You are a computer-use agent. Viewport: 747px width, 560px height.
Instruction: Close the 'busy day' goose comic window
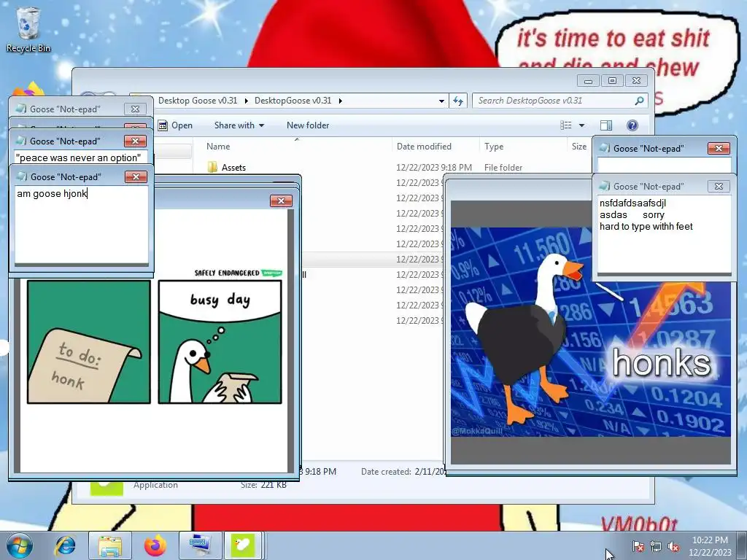[281, 201]
